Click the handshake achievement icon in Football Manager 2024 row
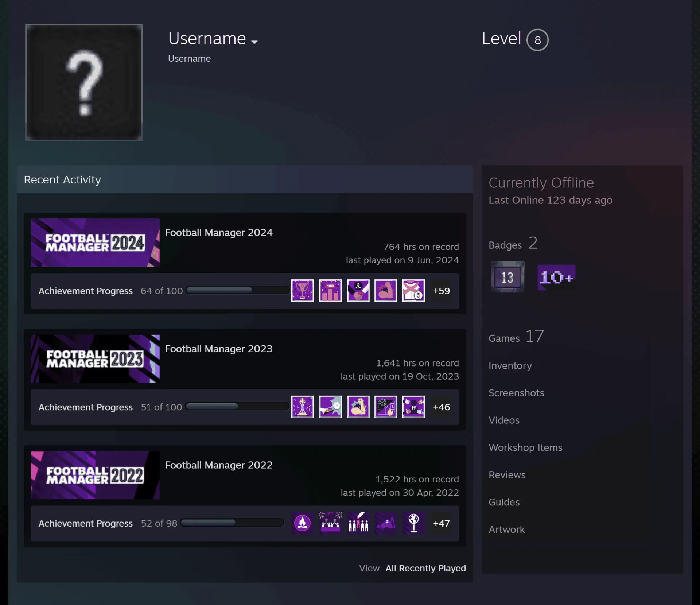 (358, 291)
